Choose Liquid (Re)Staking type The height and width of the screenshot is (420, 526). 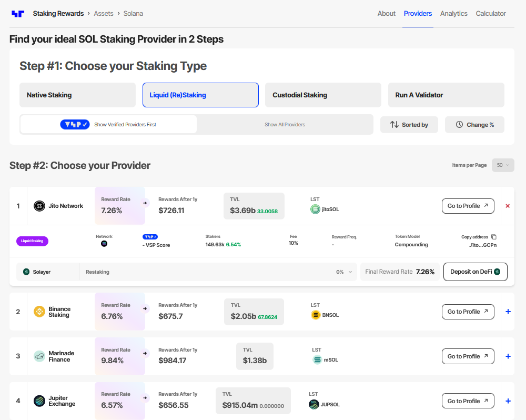200,95
